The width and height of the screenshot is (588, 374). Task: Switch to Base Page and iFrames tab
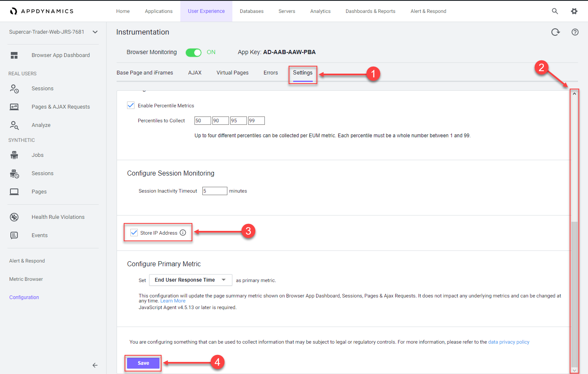tap(145, 73)
